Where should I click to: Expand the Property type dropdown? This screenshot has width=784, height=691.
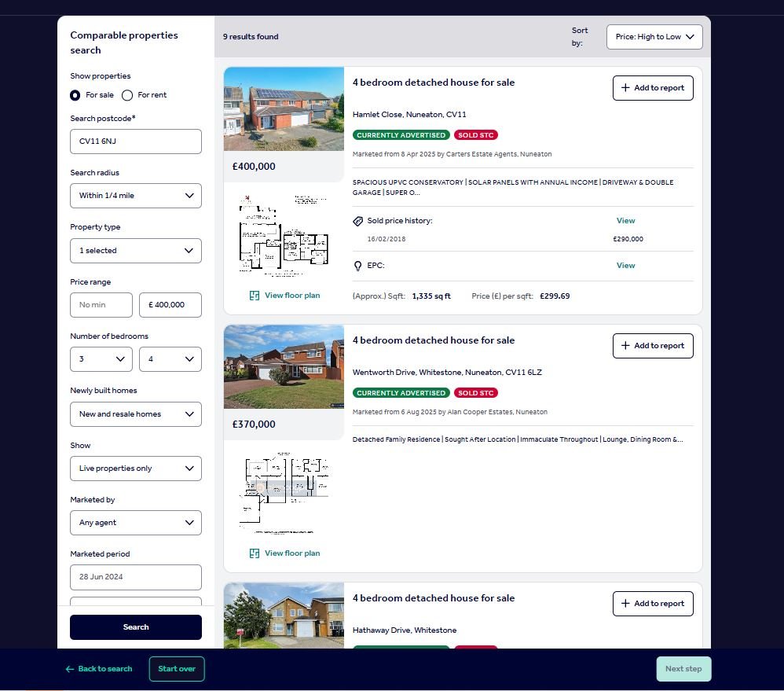tap(135, 251)
